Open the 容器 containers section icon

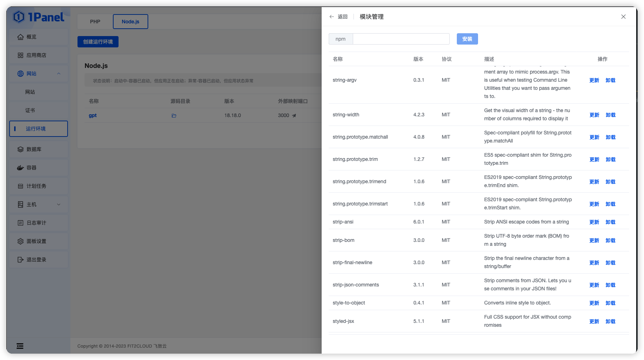tap(21, 167)
